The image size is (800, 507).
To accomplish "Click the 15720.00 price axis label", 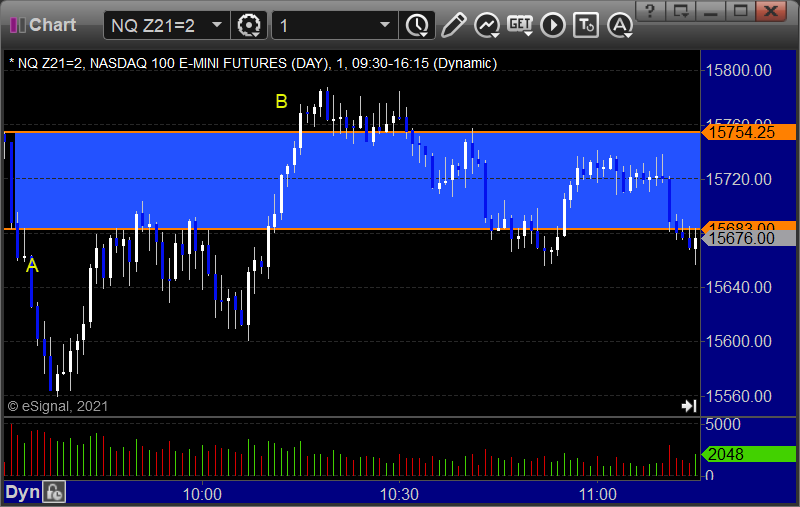I will coord(738,179).
